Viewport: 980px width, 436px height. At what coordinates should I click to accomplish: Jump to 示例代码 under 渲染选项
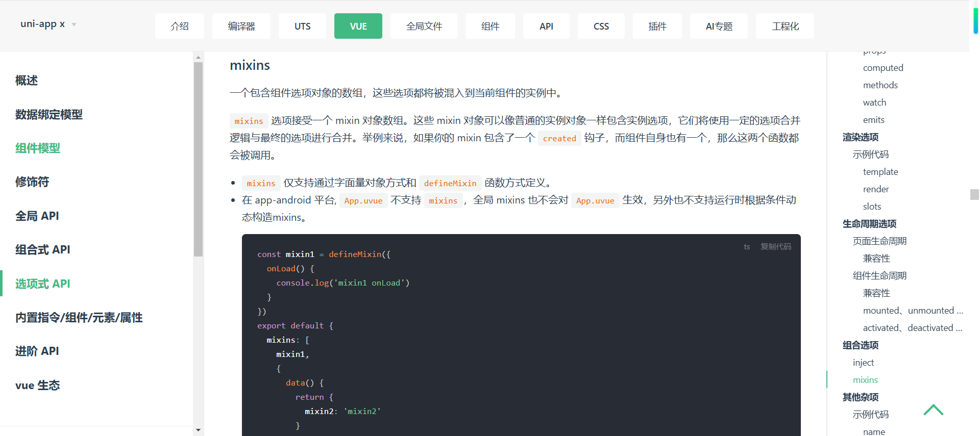click(871, 155)
